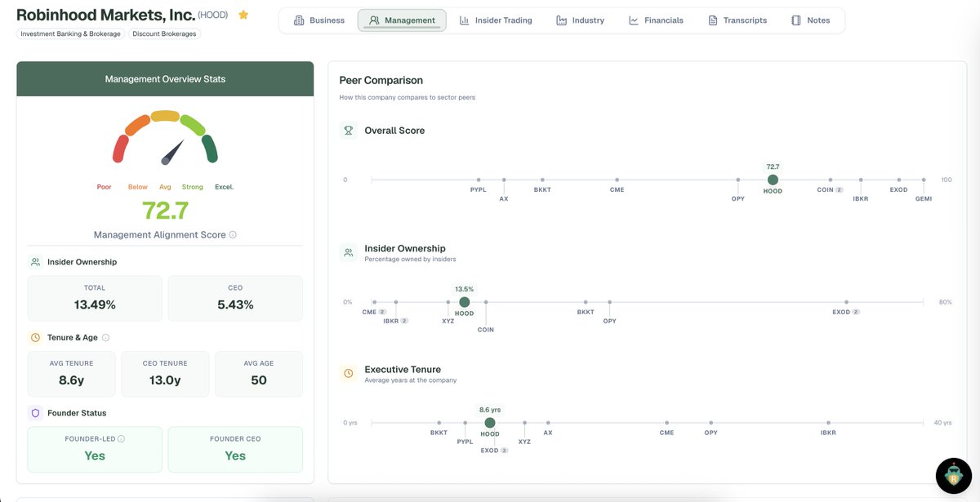
Task: Click the Investment Banking & Brokerage tag
Action: [70, 34]
